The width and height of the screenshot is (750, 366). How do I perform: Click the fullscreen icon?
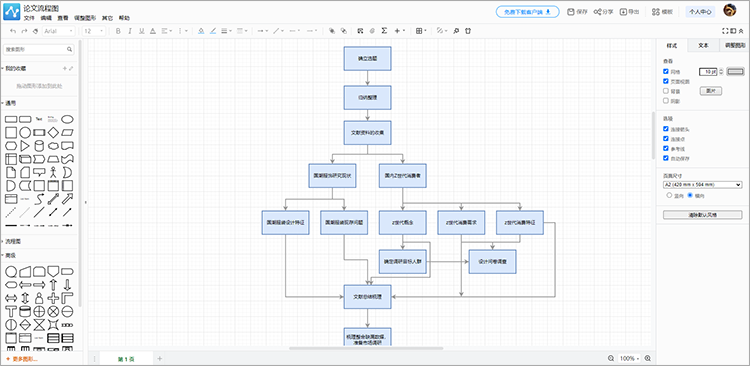pyautogui.click(x=725, y=31)
